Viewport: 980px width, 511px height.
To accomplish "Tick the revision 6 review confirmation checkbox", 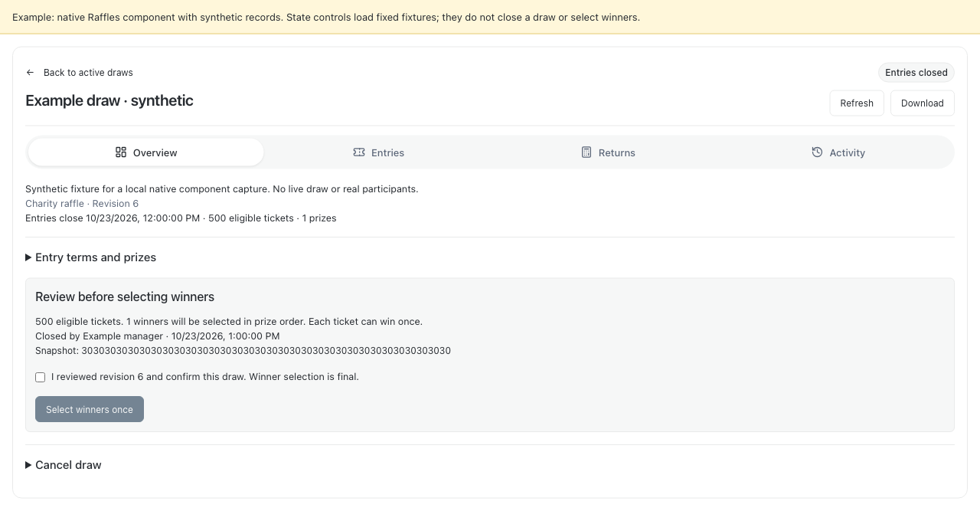I will click(x=40, y=377).
